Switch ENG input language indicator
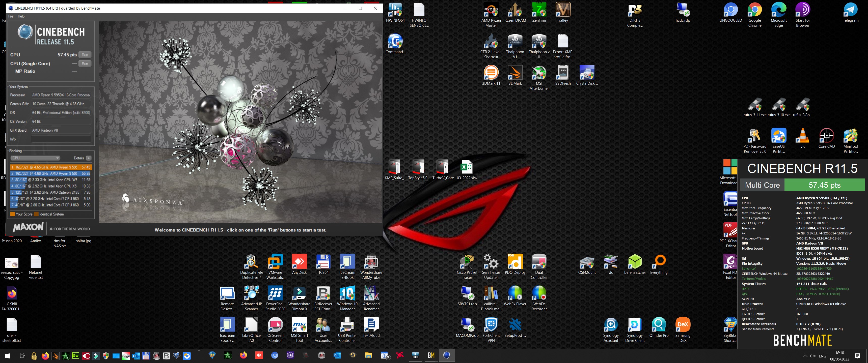Screen dimensions: 868x363 coord(822,356)
